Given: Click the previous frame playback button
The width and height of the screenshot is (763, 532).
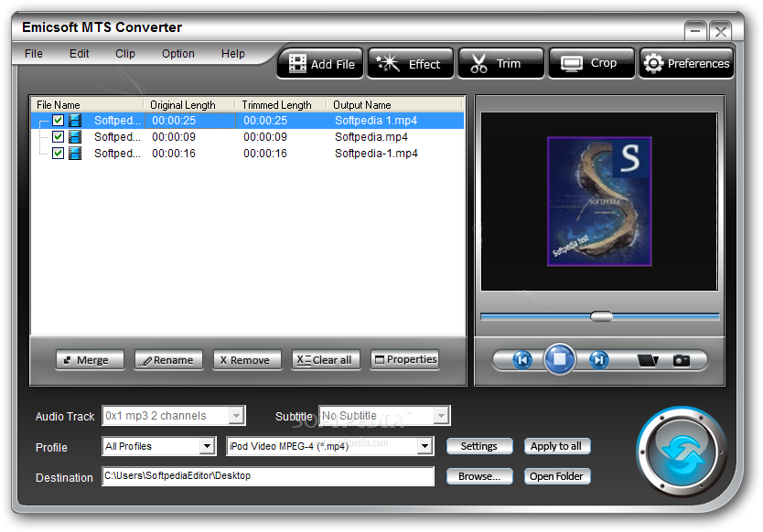Looking at the screenshot, I should (x=522, y=360).
